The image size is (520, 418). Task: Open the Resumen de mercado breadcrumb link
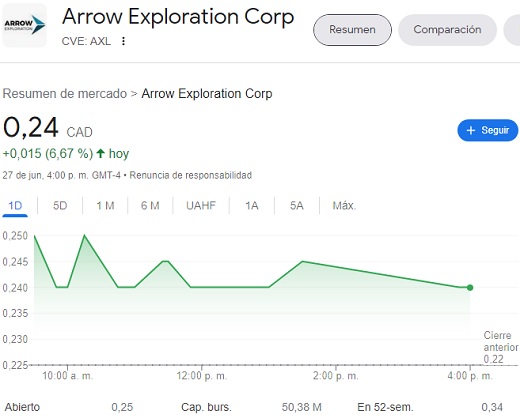click(x=65, y=94)
